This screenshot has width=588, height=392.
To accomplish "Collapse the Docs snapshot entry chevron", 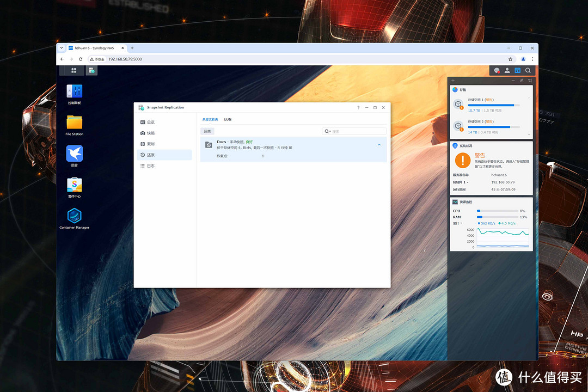I will [x=379, y=144].
